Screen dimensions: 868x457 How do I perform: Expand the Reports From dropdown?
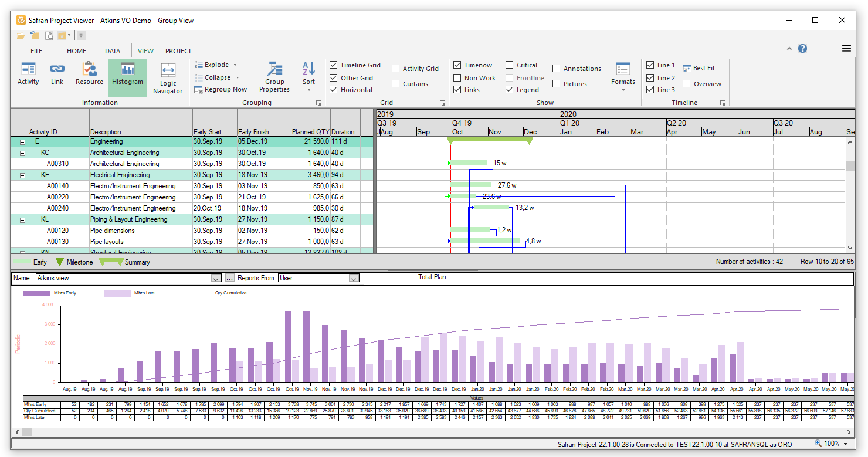coord(354,278)
